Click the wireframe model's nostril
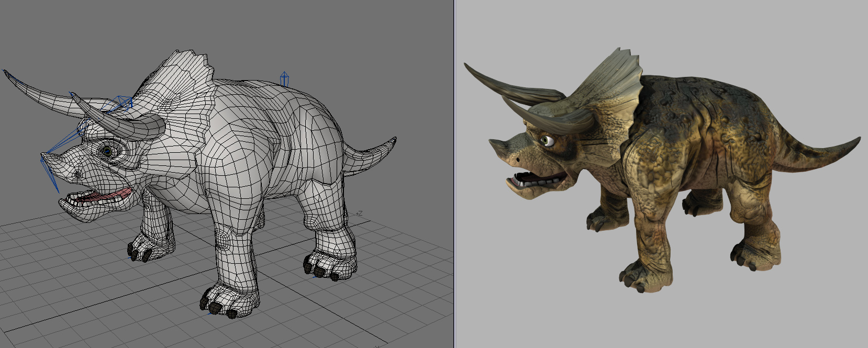This screenshot has width=868, height=348. (x=79, y=174)
